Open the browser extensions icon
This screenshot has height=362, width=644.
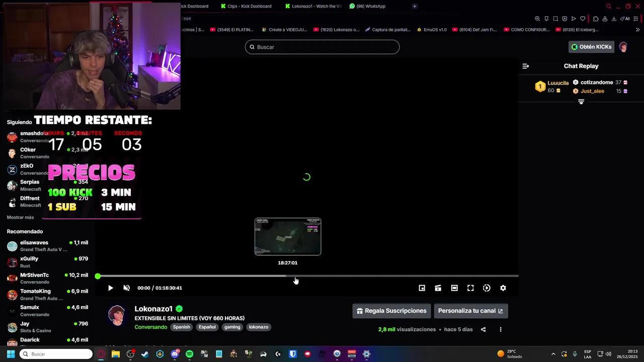click(x=596, y=19)
